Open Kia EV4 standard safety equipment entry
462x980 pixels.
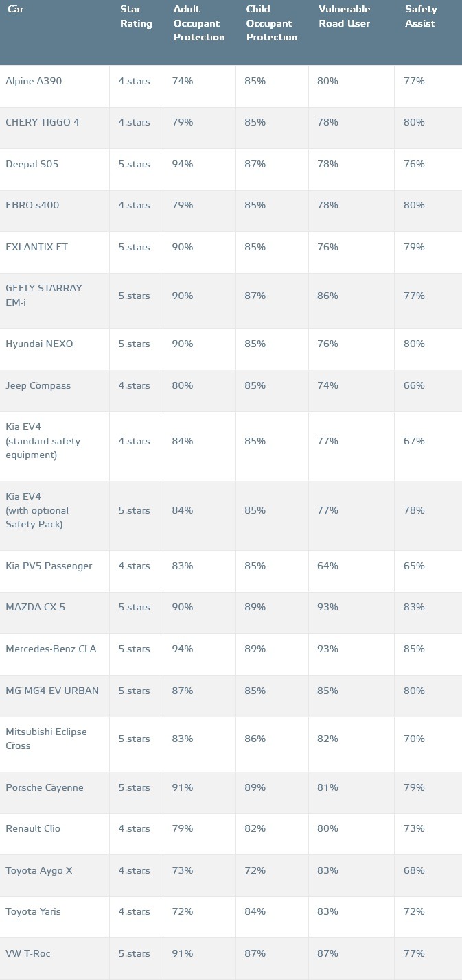click(43, 440)
